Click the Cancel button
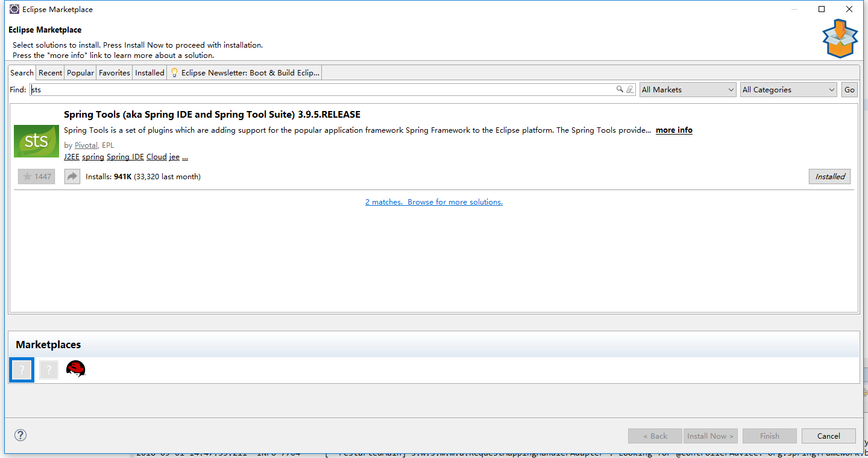 829,436
